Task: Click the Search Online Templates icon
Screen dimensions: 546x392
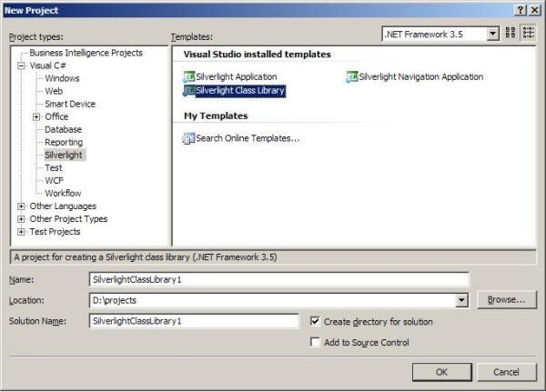Action: pos(188,138)
